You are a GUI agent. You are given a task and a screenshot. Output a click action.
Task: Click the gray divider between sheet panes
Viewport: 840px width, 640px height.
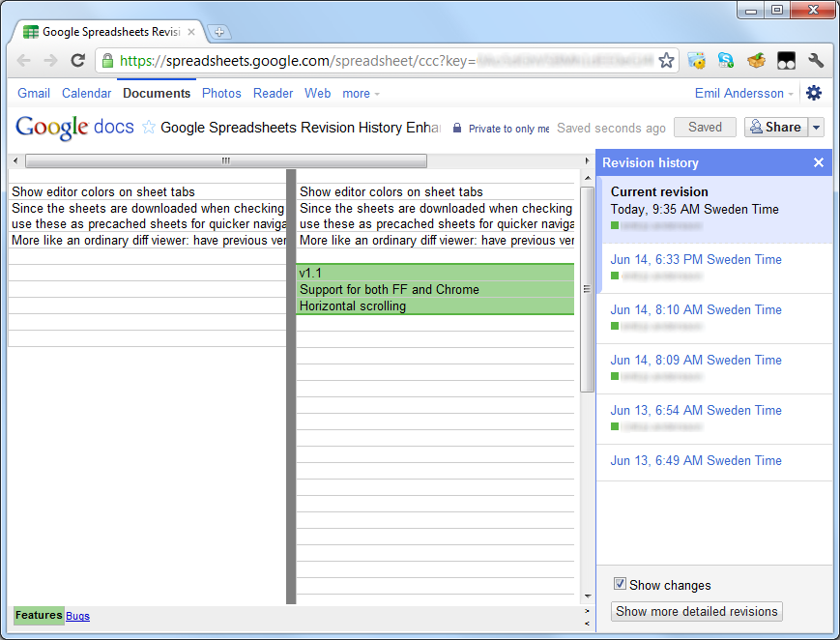[x=291, y=387]
